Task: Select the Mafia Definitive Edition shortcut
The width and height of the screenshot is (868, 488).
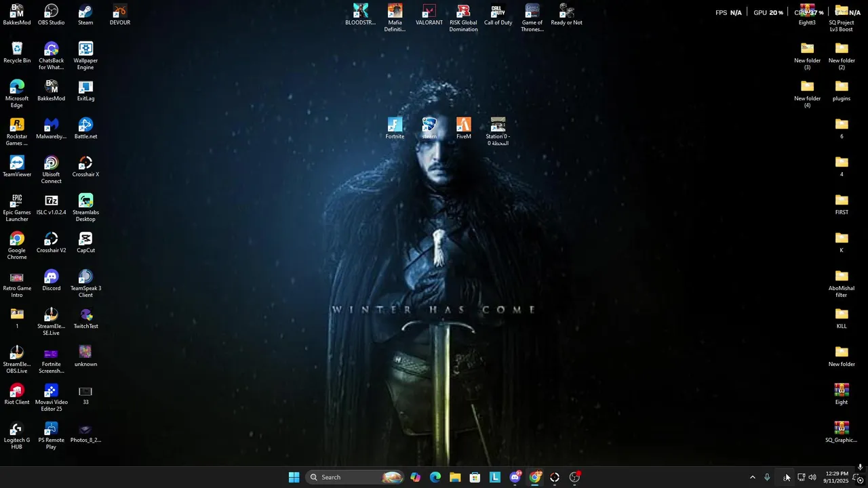Action: point(395,18)
